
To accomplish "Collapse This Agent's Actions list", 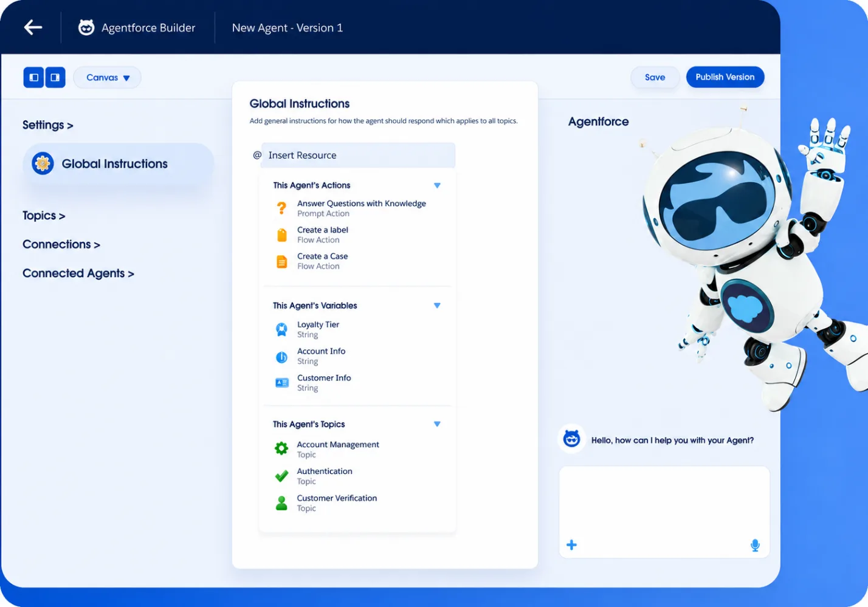I will (x=437, y=185).
